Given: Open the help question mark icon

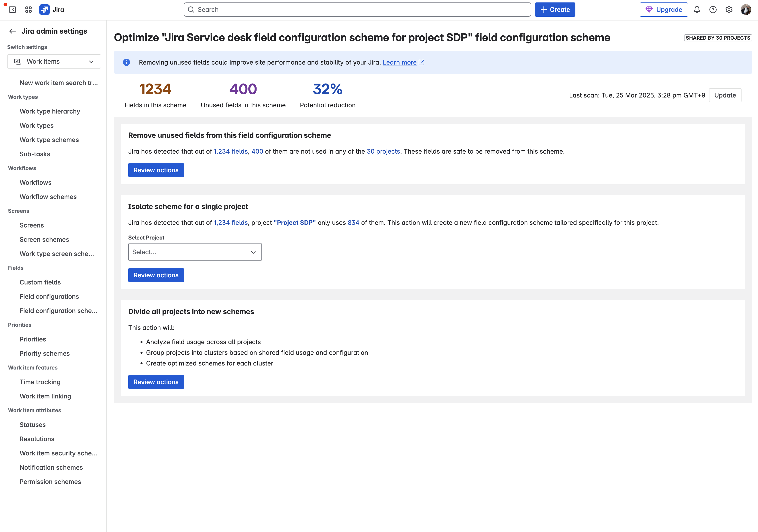Looking at the screenshot, I should click(x=713, y=10).
